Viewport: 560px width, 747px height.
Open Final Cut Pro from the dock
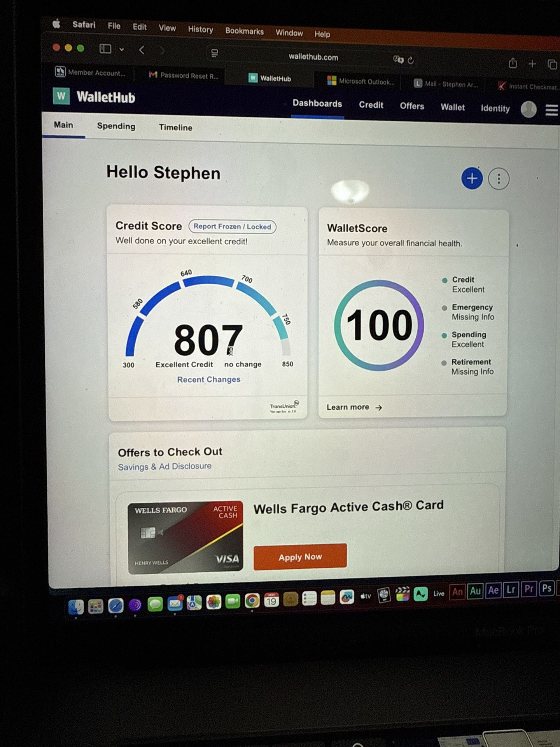point(402,594)
